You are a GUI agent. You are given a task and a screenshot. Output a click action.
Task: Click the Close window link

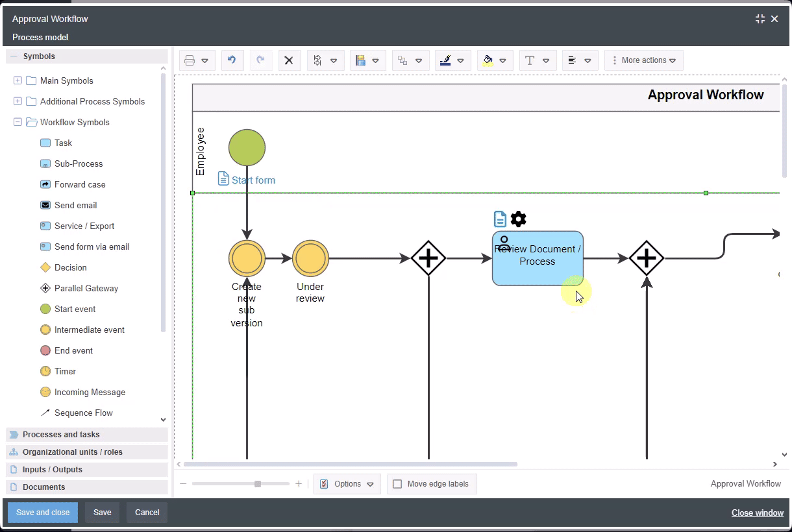click(x=757, y=513)
